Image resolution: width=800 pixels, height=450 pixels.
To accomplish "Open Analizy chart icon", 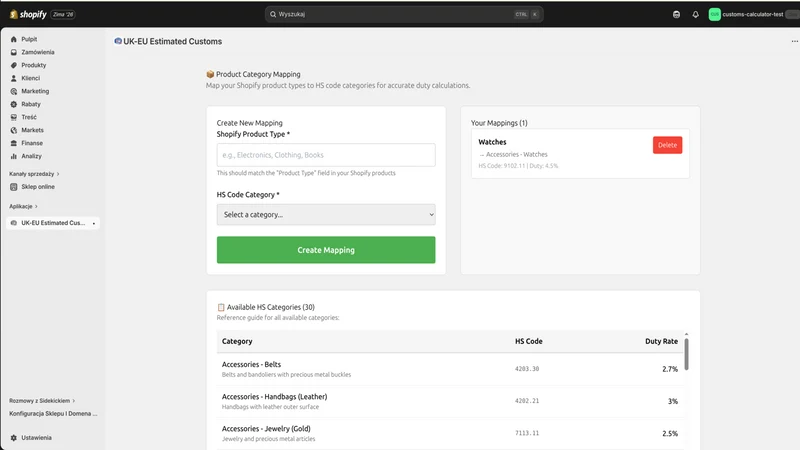I will click(14, 156).
